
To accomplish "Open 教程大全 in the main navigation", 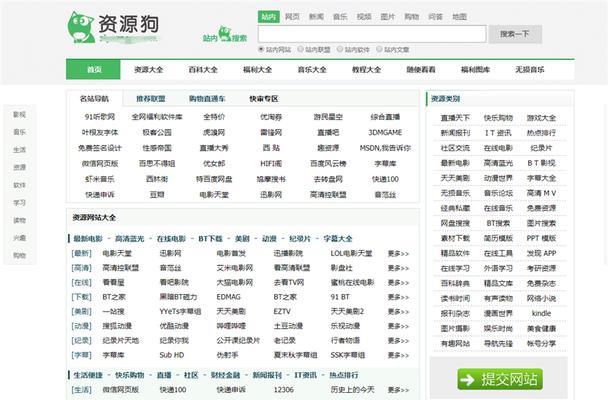I will point(366,70).
